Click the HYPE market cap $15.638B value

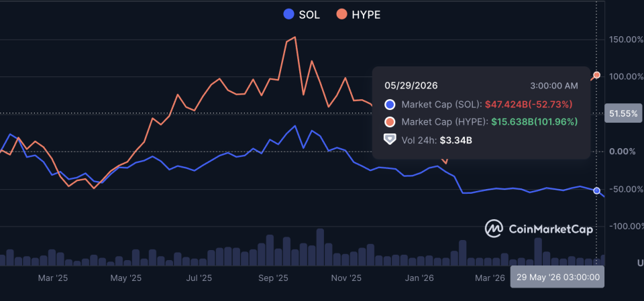tap(535, 122)
